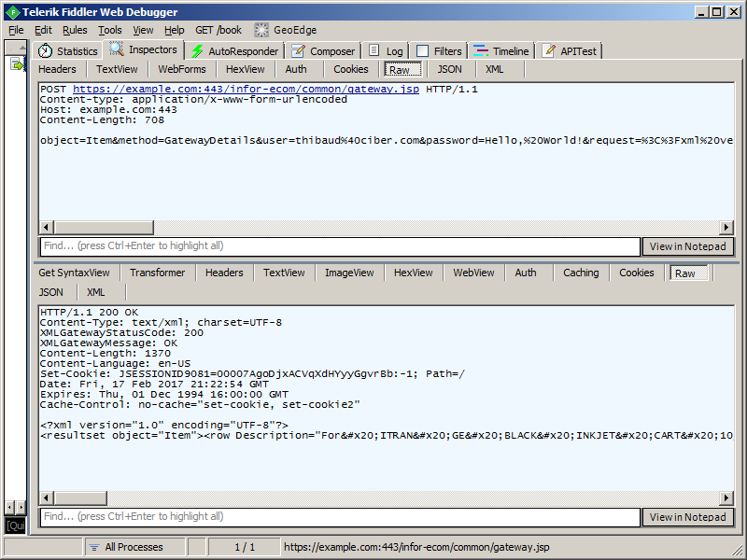Image resolution: width=747 pixels, height=560 pixels.
Task: Select the AutoResponder lightning bolt tab
Action: pos(234,51)
